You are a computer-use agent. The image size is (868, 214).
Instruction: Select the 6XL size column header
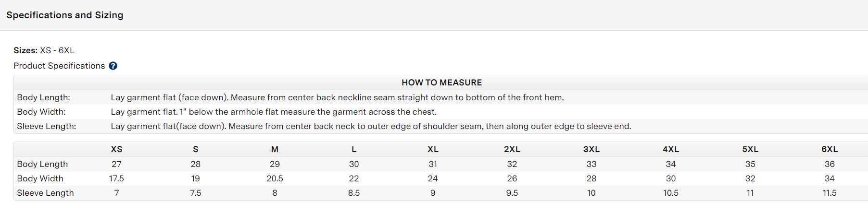829,149
